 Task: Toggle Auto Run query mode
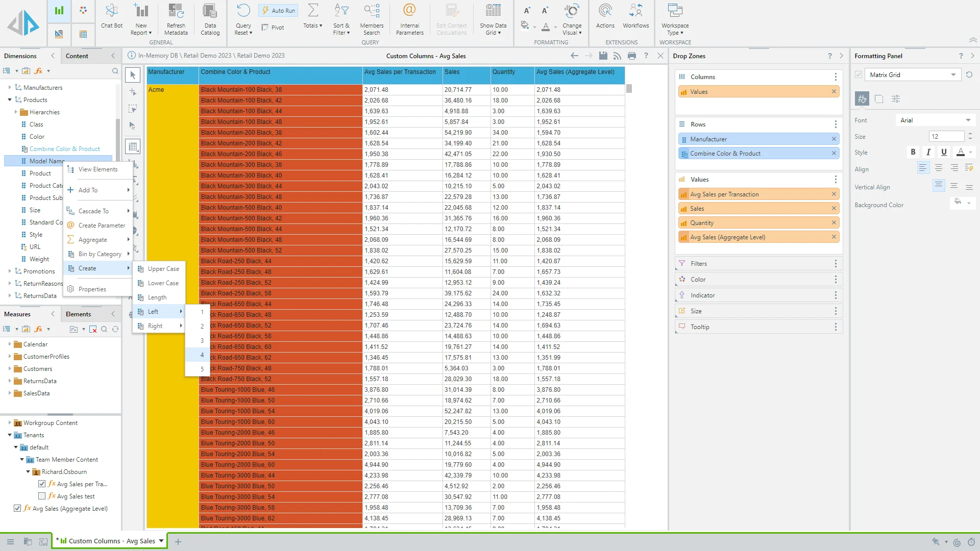point(279,10)
